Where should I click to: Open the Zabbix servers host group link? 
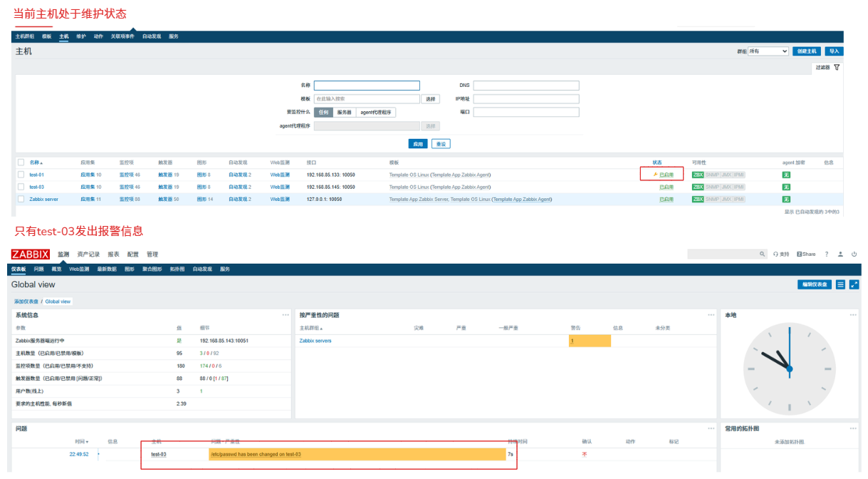point(315,341)
